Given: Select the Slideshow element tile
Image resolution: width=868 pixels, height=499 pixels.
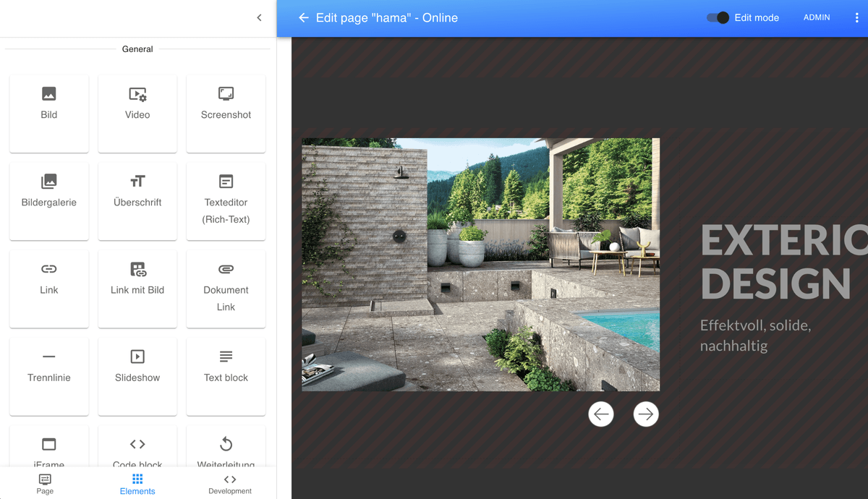Looking at the screenshot, I should click(137, 375).
